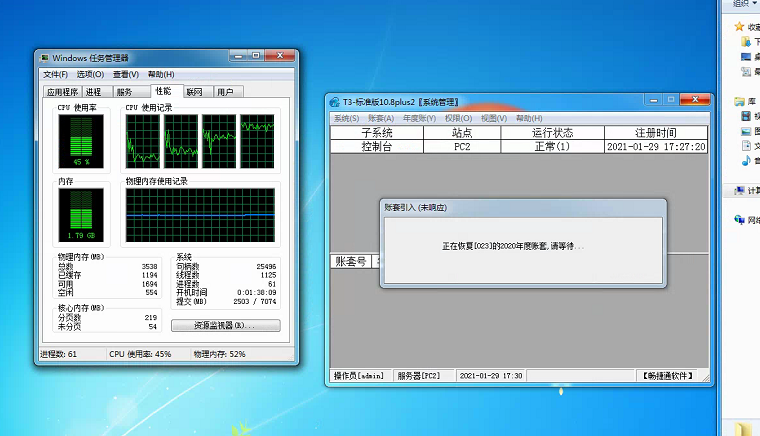Viewport: 760px width, 436px height.
Task: Open the 账套(A) menu in T3 window
Action: (381, 118)
